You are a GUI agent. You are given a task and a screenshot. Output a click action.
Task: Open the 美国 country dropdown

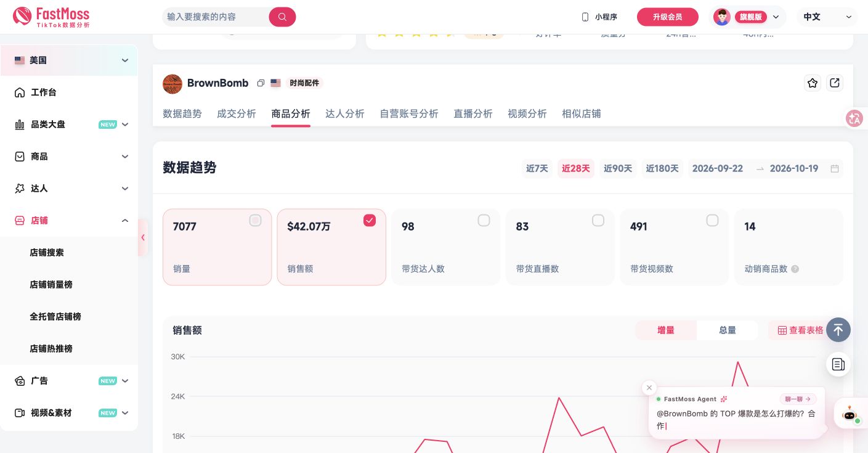[x=69, y=60]
